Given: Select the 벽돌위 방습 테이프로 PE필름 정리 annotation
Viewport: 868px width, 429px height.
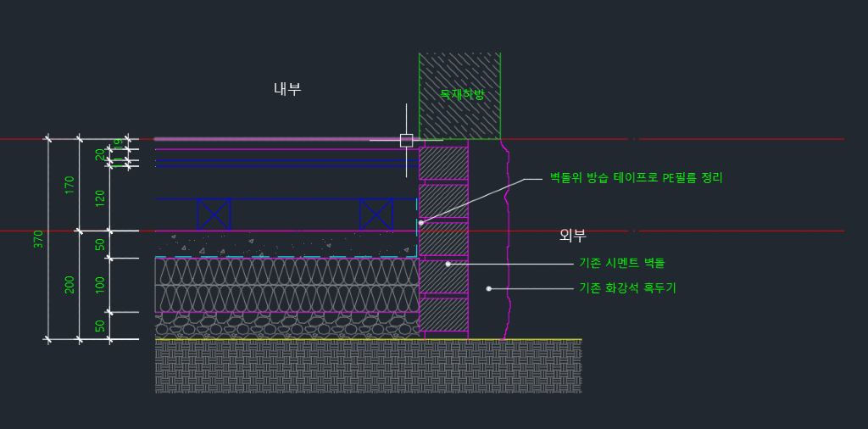Looking at the screenshot, I should [x=636, y=178].
